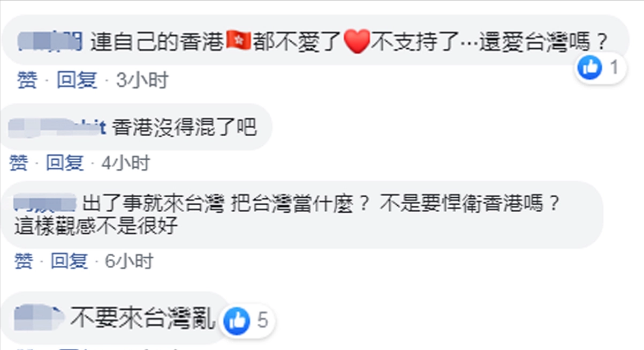This screenshot has width=644, height=350.
Task: Click the reaction count 1
Action: 615,68
